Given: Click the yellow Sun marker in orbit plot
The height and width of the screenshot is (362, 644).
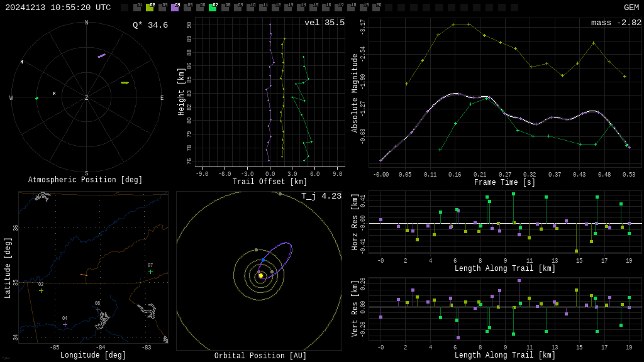Looking at the screenshot, I should pyautogui.click(x=261, y=275).
